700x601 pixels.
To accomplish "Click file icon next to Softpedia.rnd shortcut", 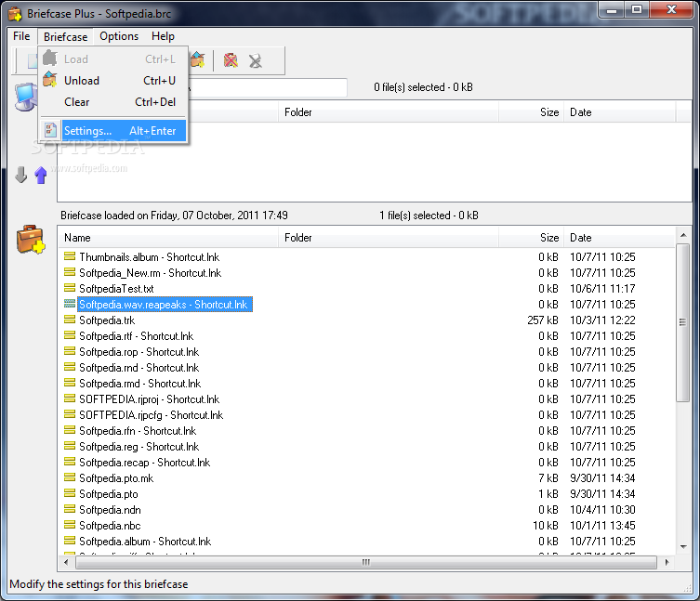I will 70,367.
